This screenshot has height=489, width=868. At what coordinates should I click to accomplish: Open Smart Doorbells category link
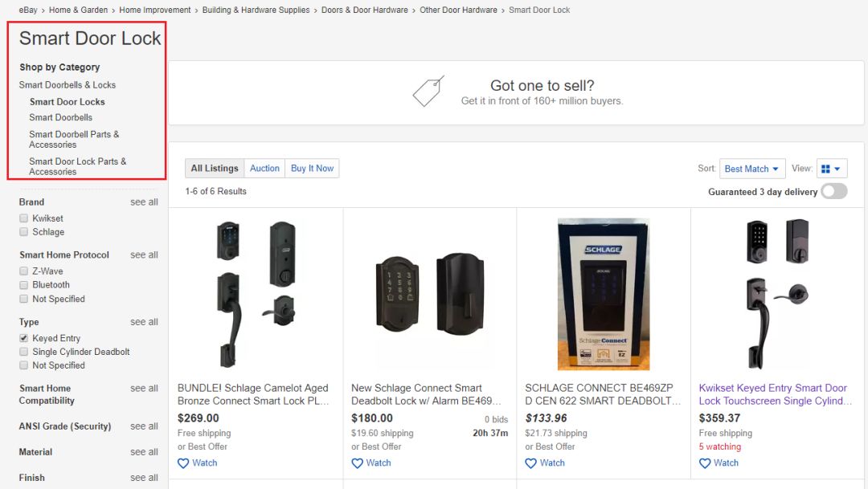[61, 117]
